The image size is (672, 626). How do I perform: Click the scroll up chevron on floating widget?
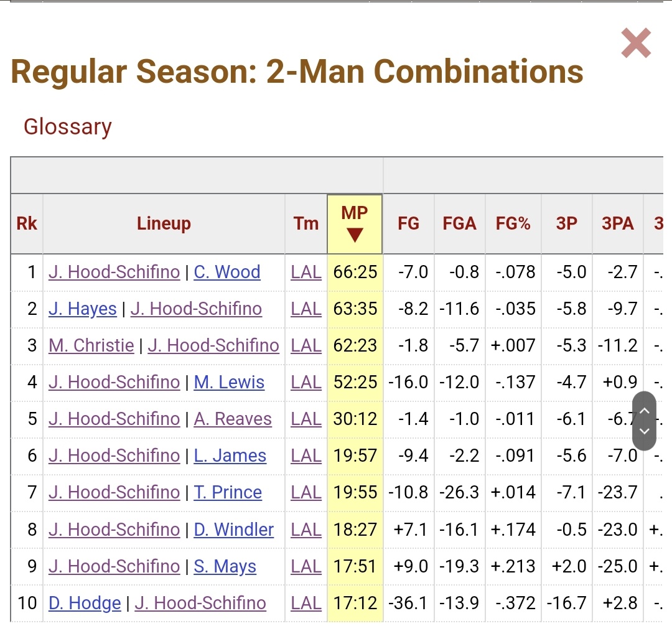pyautogui.click(x=644, y=411)
